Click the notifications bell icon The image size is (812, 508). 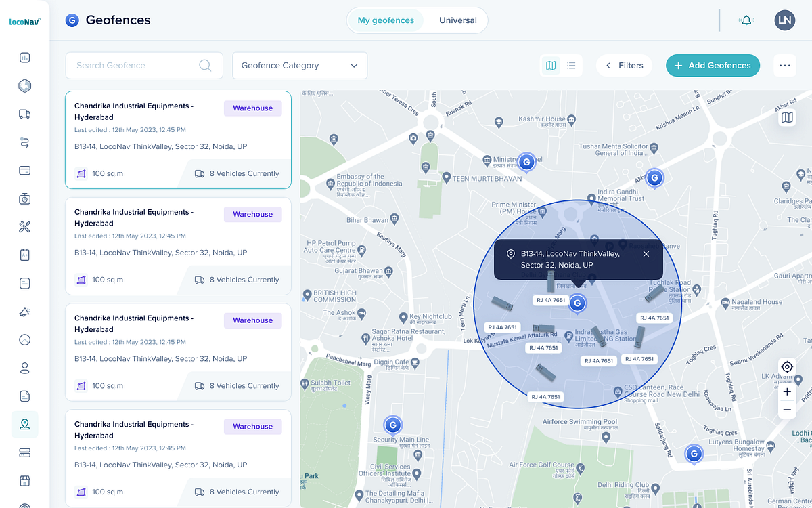coord(746,20)
